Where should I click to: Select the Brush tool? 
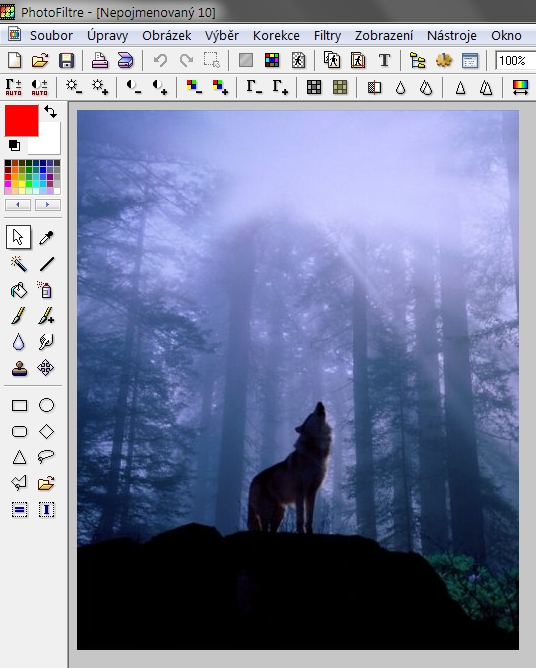tap(18, 316)
